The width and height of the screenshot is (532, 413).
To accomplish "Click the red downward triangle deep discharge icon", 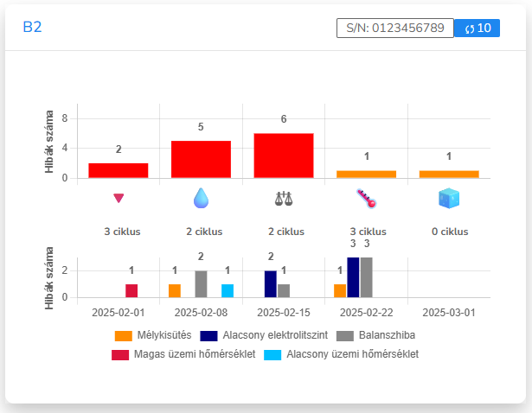I will [119, 198].
